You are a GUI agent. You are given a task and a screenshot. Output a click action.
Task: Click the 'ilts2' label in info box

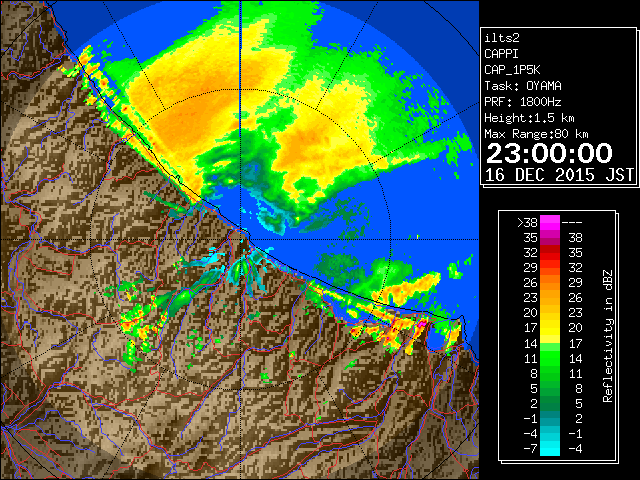(x=502, y=38)
